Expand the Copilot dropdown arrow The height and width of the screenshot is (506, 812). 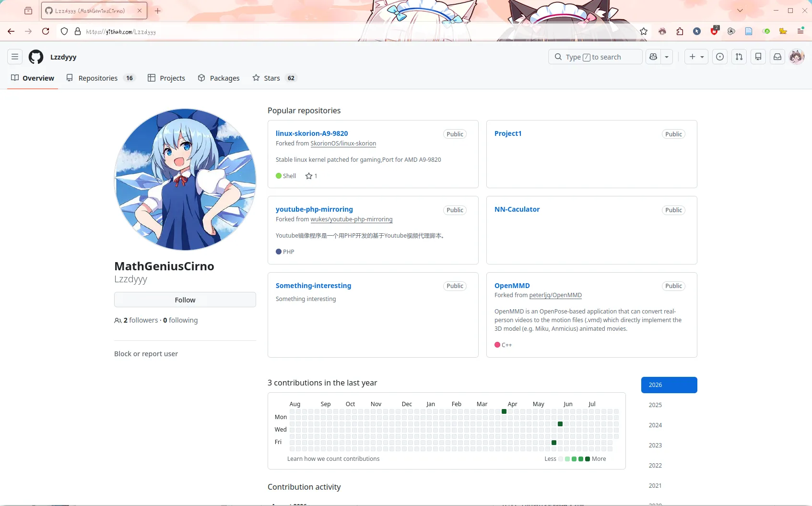pyautogui.click(x=667, y=57)
